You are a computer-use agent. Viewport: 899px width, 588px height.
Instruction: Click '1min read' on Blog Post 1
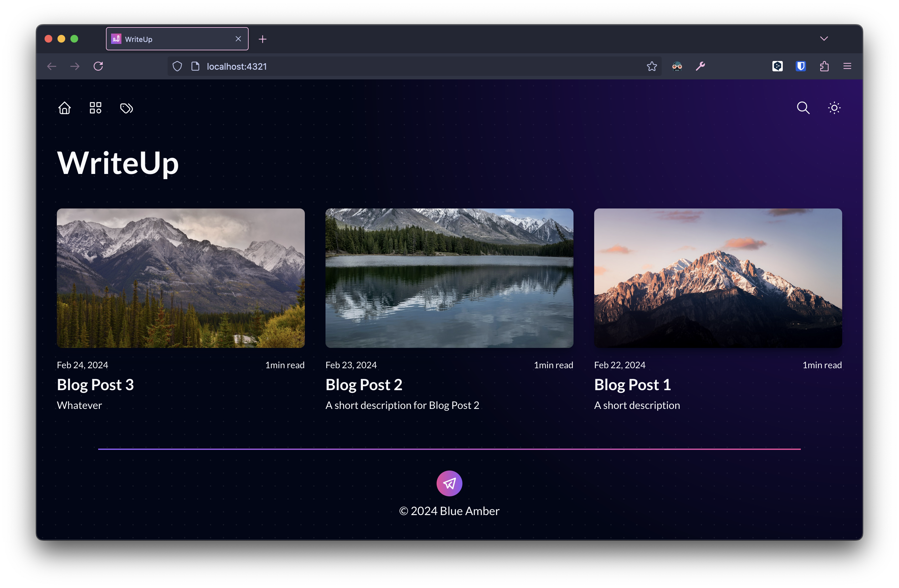(x=822, y=365)
